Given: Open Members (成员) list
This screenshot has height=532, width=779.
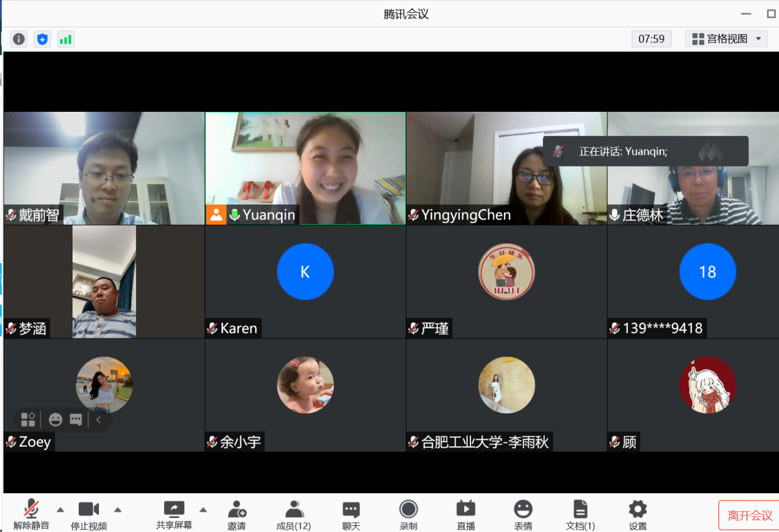Looking at the screenshot, I should 294,514.
